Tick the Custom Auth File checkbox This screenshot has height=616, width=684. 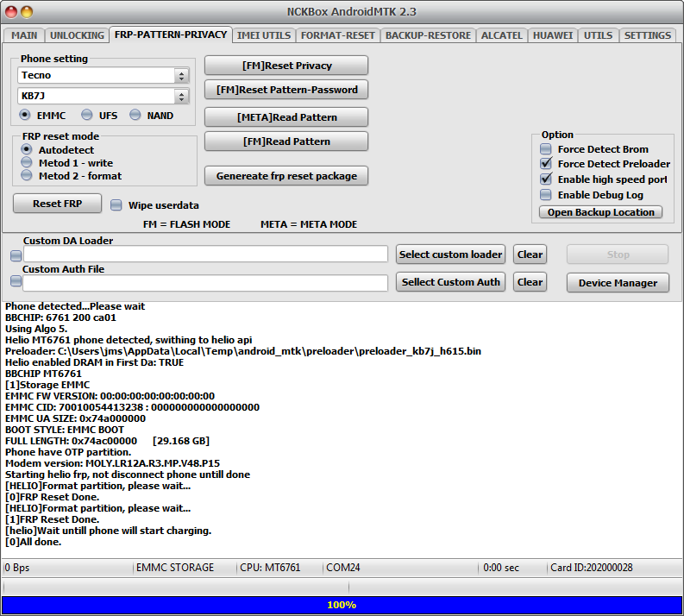point(16,281)
